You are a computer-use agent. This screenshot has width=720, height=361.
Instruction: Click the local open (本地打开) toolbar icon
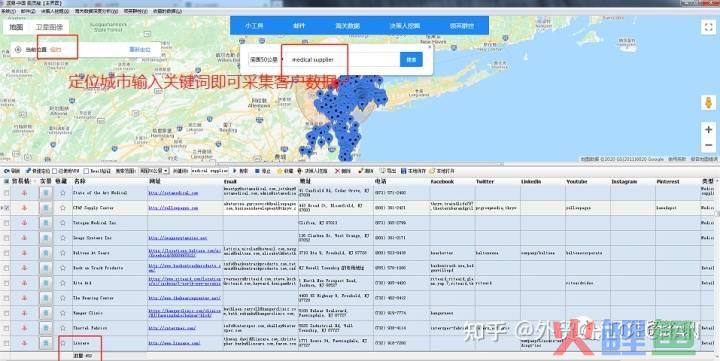click(432, 171)
